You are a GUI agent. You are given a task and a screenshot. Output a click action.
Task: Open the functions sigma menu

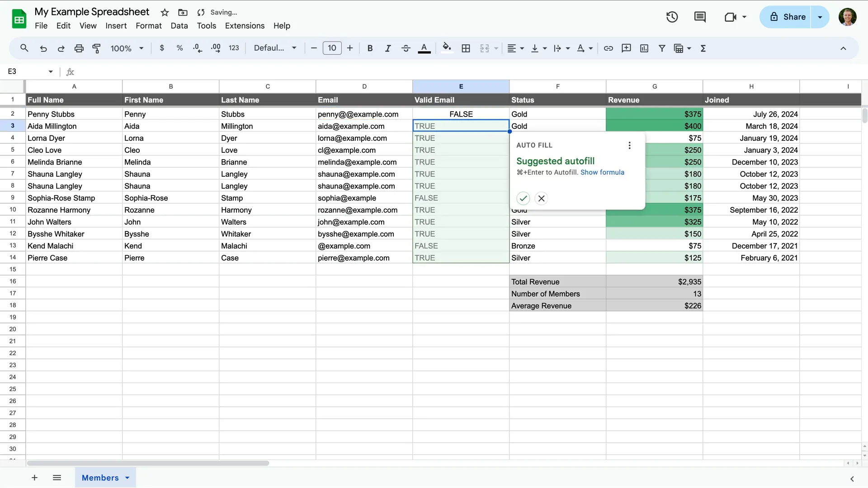[x=703, y=48]
